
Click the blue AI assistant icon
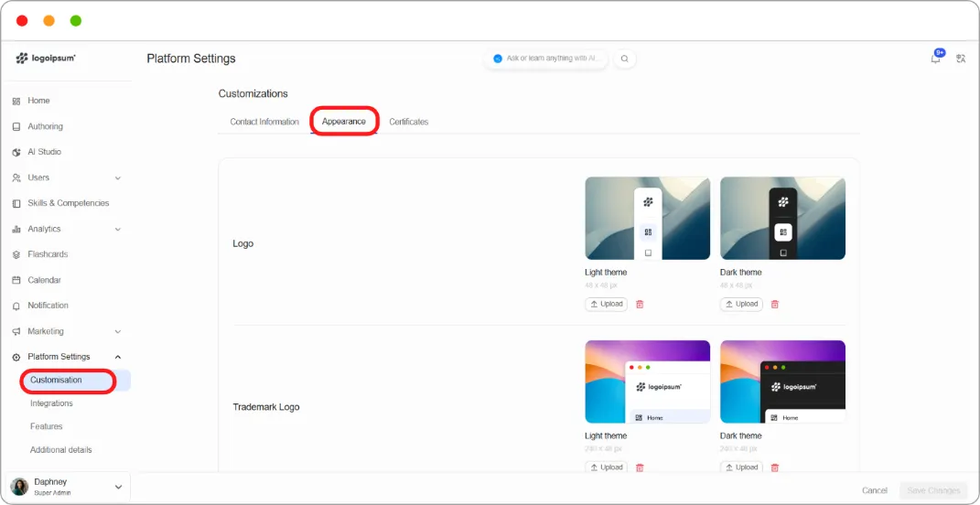498,59
